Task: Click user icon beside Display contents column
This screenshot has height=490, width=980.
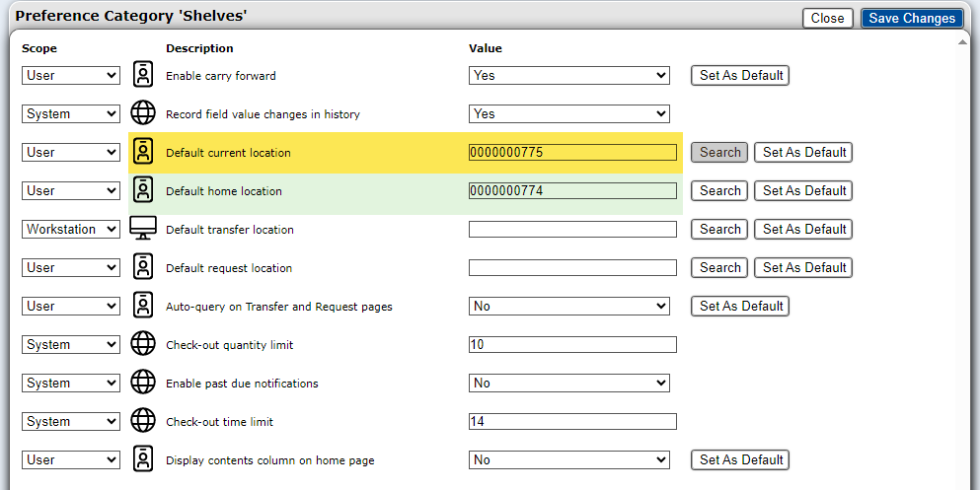Action: click(x=144, y=459)
